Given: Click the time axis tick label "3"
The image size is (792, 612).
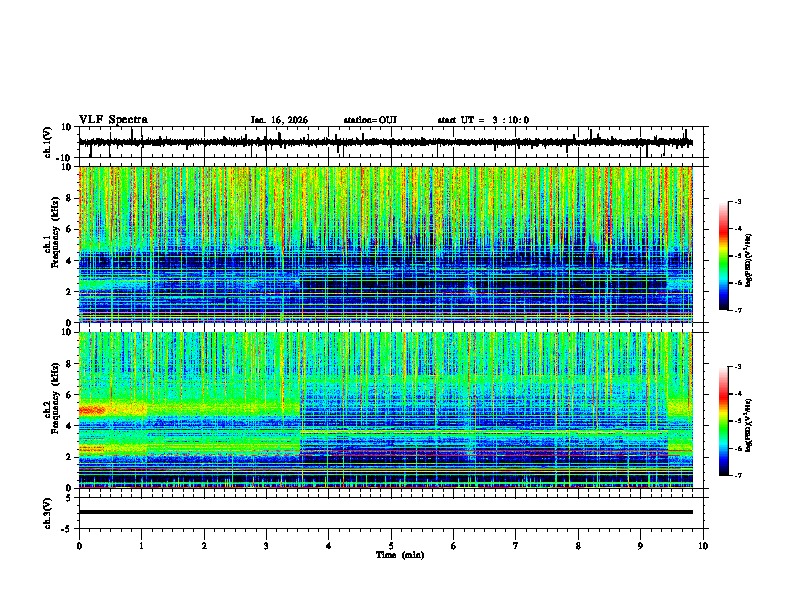Looking at the screenshot, I should (x=266, y=546).
